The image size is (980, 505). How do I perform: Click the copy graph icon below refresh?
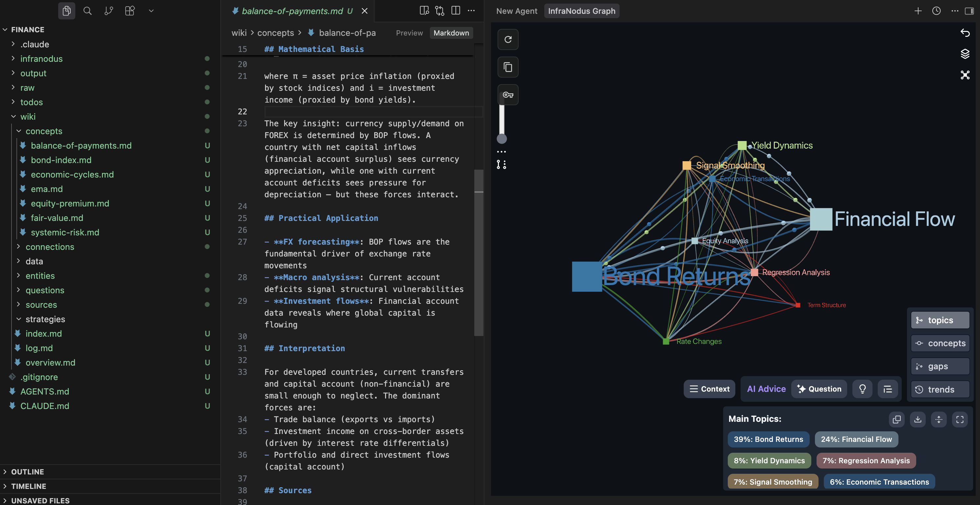tap(508, 67)
